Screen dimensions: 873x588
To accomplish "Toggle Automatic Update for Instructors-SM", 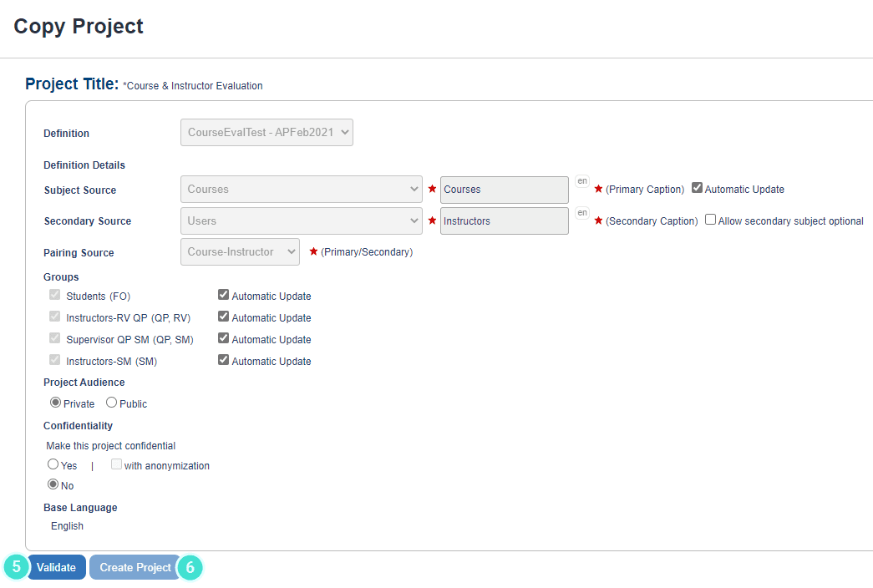I will (223, 360).
